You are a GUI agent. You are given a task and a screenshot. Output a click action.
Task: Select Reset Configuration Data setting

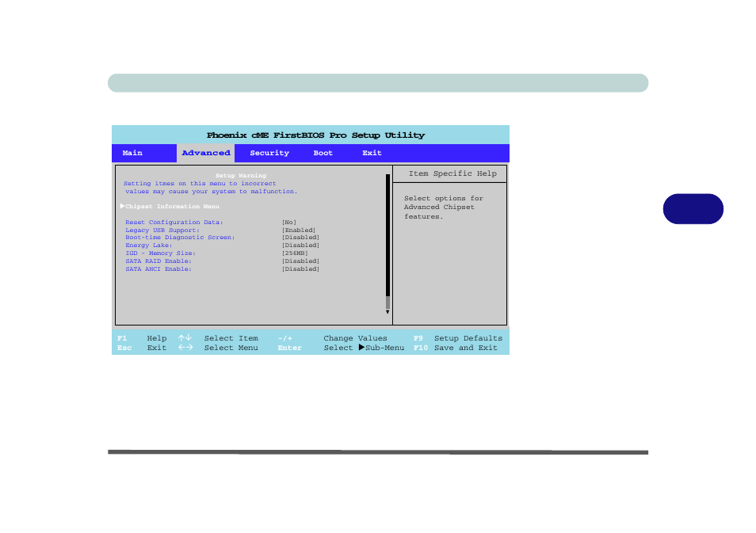[x=174, y=223]
